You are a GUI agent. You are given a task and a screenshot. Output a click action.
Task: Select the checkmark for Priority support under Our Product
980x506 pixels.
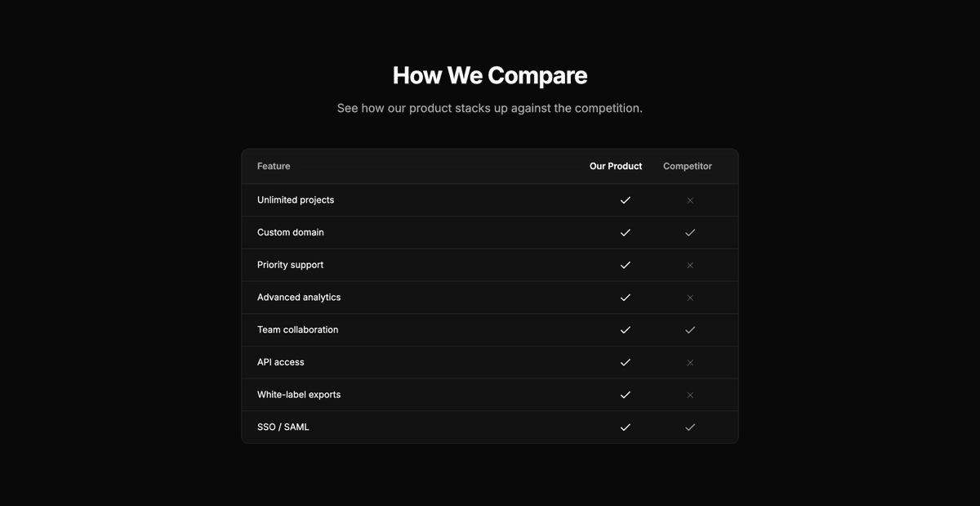pos(625,265)
